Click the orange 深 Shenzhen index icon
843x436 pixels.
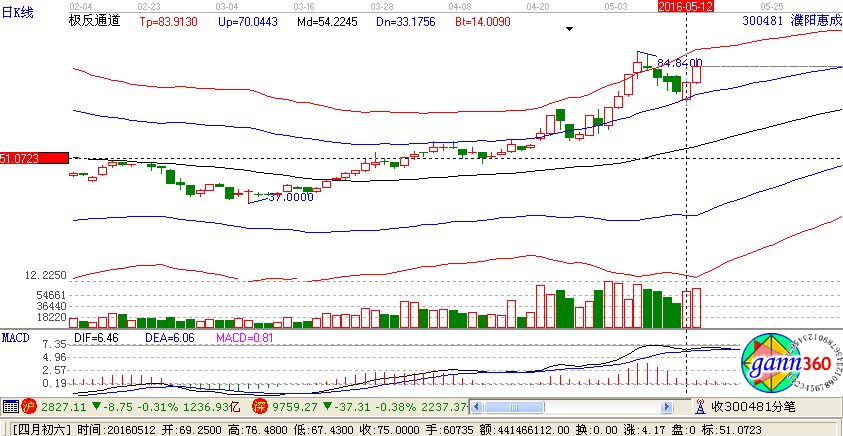(x=259, y=407)
